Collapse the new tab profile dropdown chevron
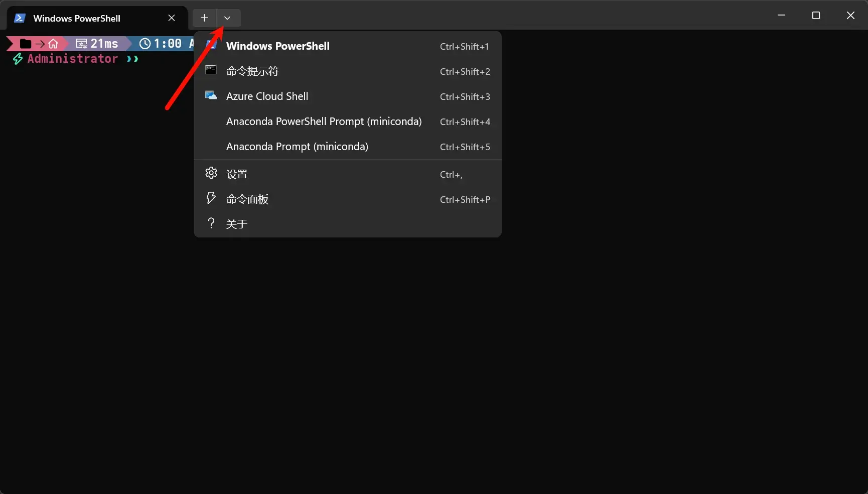 pyautogui.click(x=228, y=18)
